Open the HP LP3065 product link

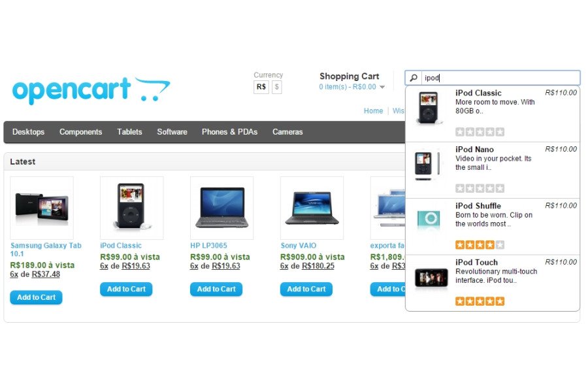pyautogui.click(x=208, y=246)
